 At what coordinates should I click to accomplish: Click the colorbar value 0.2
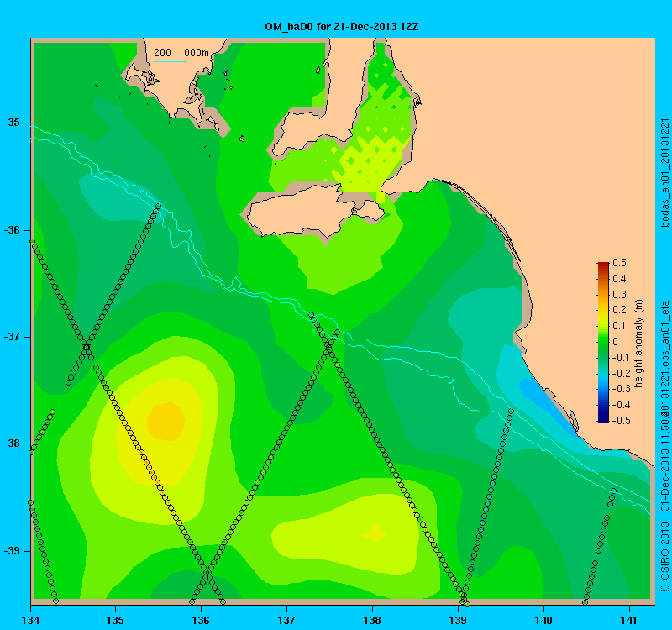(x=619, y=310)
